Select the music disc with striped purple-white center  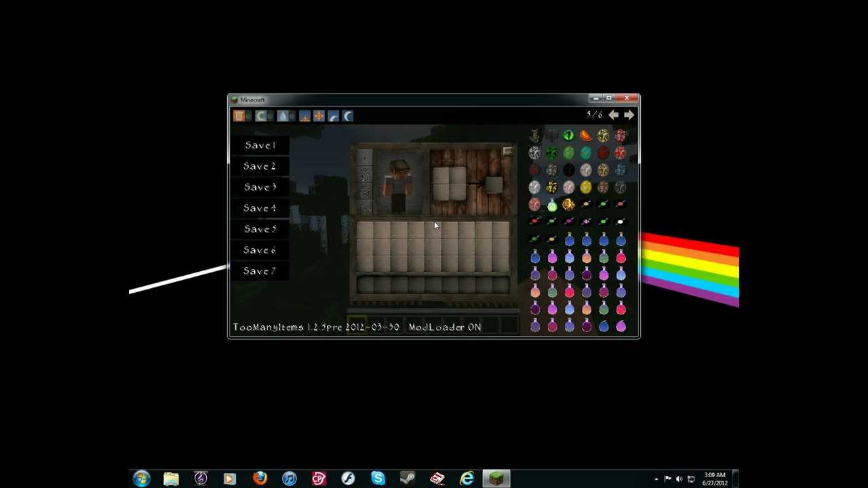pyautogui.click(x=586, y=222)
